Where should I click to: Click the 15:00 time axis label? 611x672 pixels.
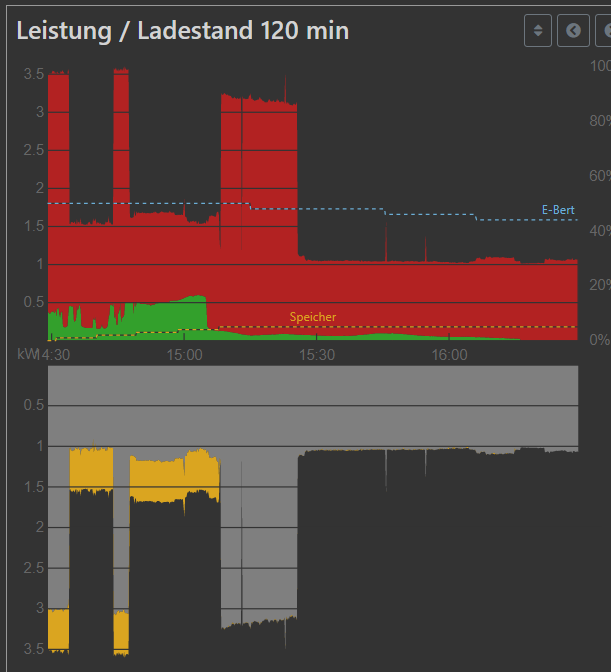tap(184, 355)
